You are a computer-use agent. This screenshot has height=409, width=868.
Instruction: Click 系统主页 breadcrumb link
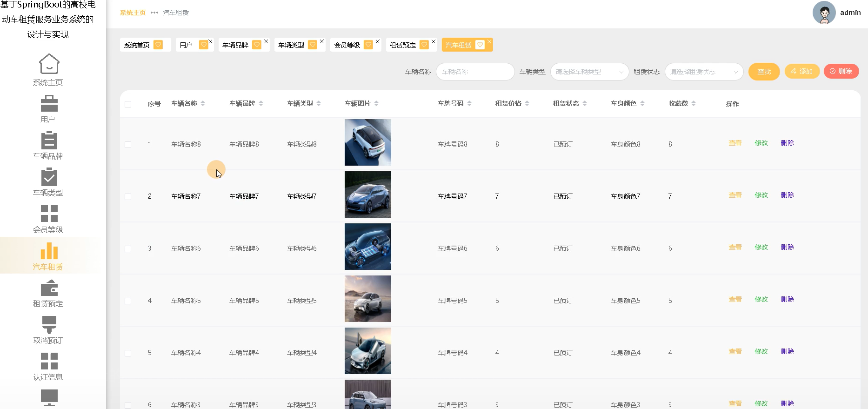[133, 13]
